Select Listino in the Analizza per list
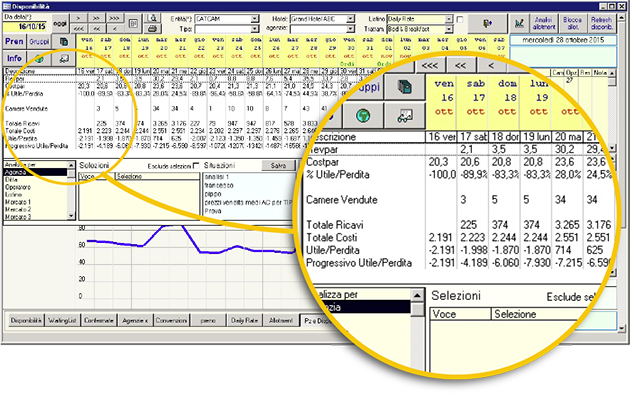Image resolution: width=630 pixels, height=403 pixels. click(x=36, y=194)
